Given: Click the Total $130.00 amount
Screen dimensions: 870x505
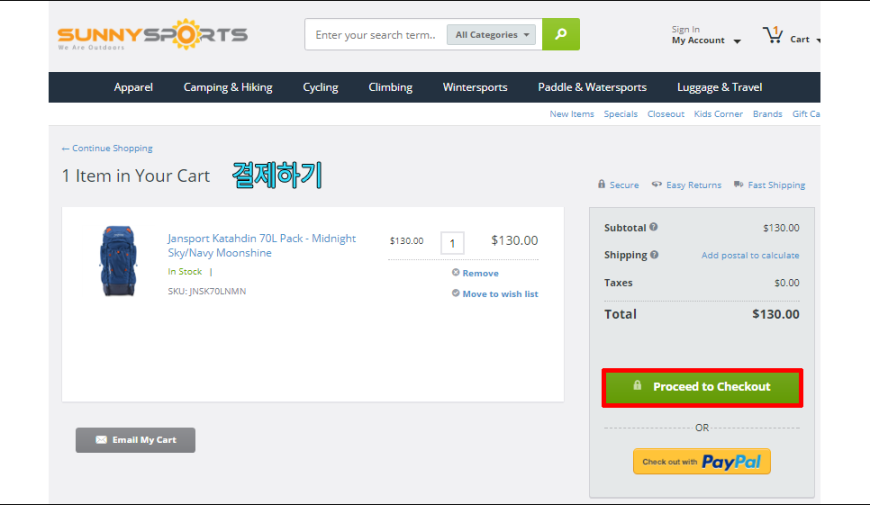Looking at the screenshot, I should point(776,314).
